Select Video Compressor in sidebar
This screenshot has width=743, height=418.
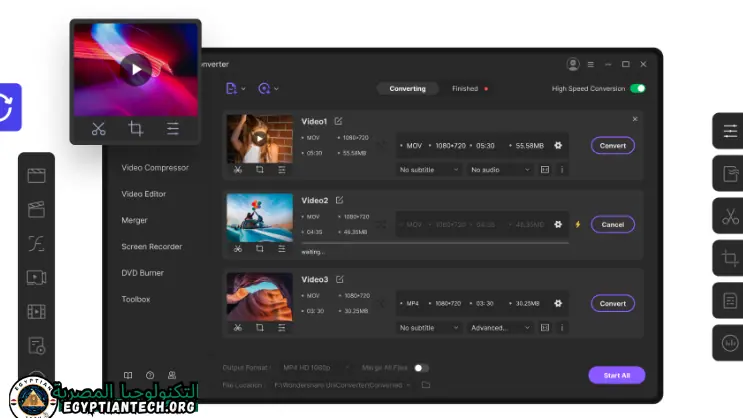click(x=155, y=168)
